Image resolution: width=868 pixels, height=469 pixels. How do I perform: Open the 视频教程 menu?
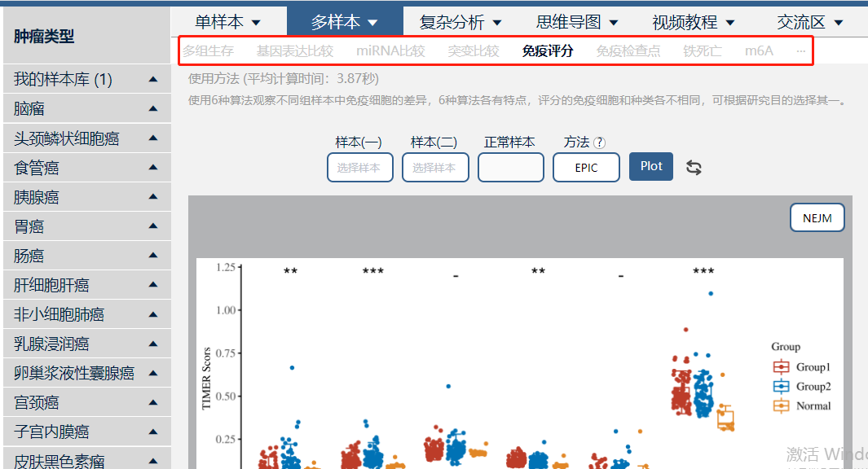[x=693, y=22]
